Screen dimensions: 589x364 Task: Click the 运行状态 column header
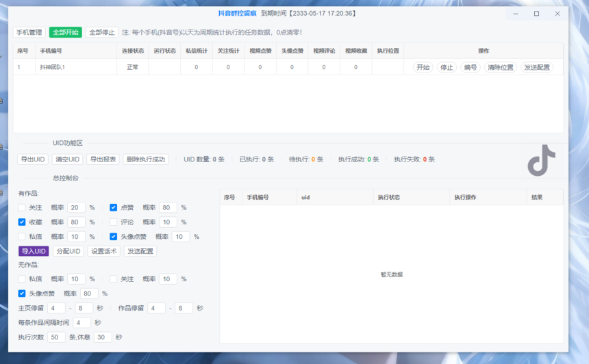(x=164, y=51)
